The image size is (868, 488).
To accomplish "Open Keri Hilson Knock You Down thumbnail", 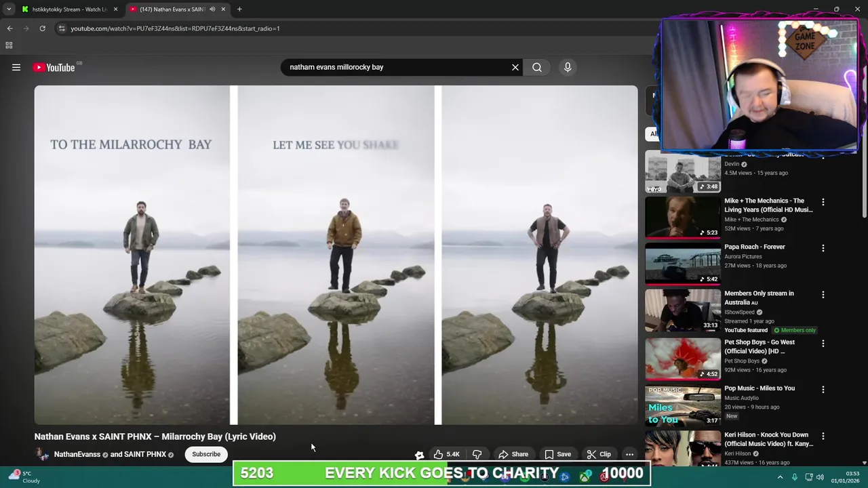I will click(x=682, y=449).
